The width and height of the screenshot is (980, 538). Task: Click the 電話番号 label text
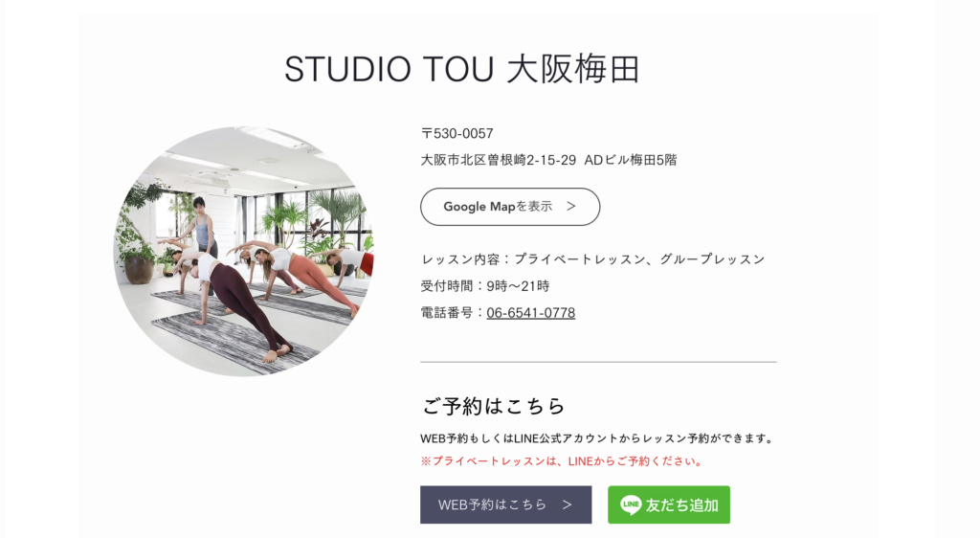coord(447,312)
